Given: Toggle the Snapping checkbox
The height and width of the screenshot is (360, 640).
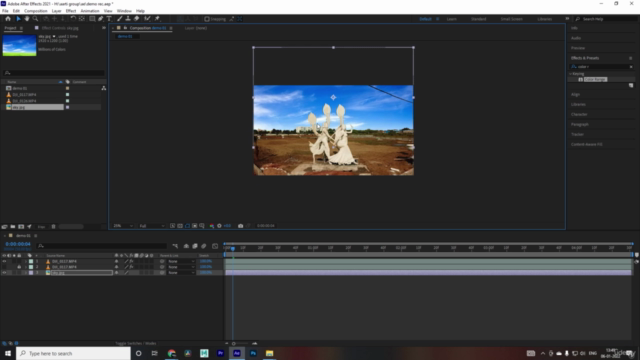Looking at the screenshot, I should (x=207, y=19).
